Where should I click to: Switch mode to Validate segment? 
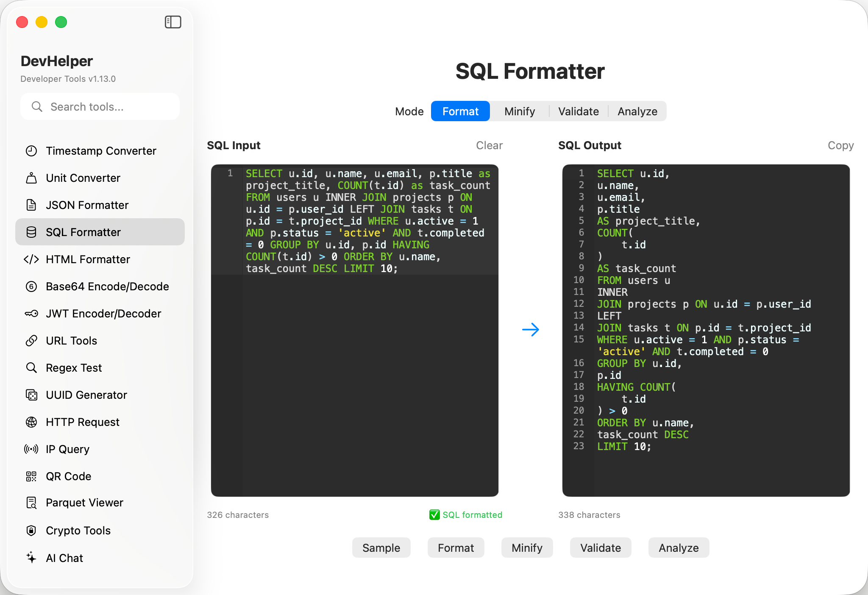point(579,111)
